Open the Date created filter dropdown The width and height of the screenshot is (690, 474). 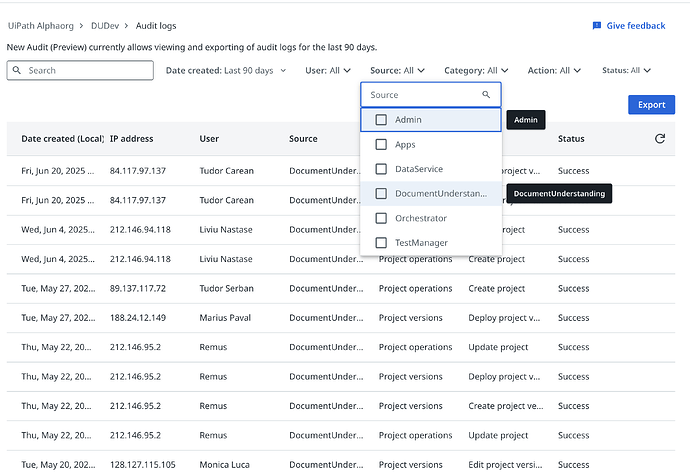coord(226,70)
